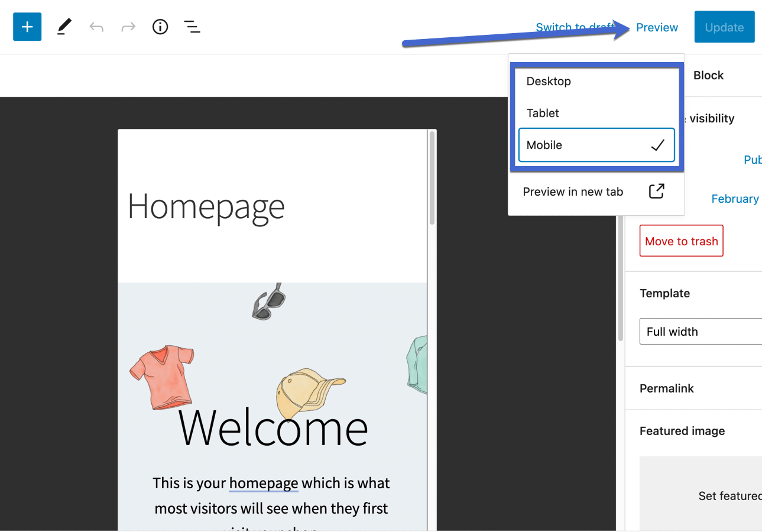
Task: Switch to the Block tab
Action: coord(708,75)
